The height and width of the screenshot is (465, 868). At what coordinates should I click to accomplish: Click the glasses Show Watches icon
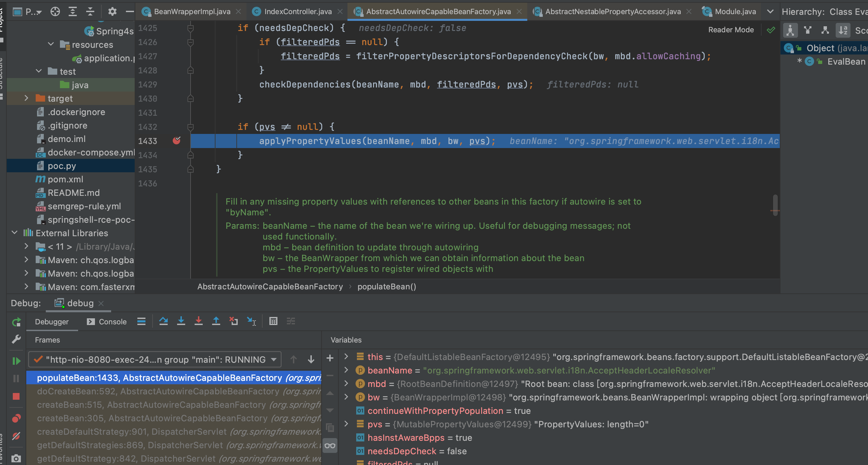click(x=330, y=446)
